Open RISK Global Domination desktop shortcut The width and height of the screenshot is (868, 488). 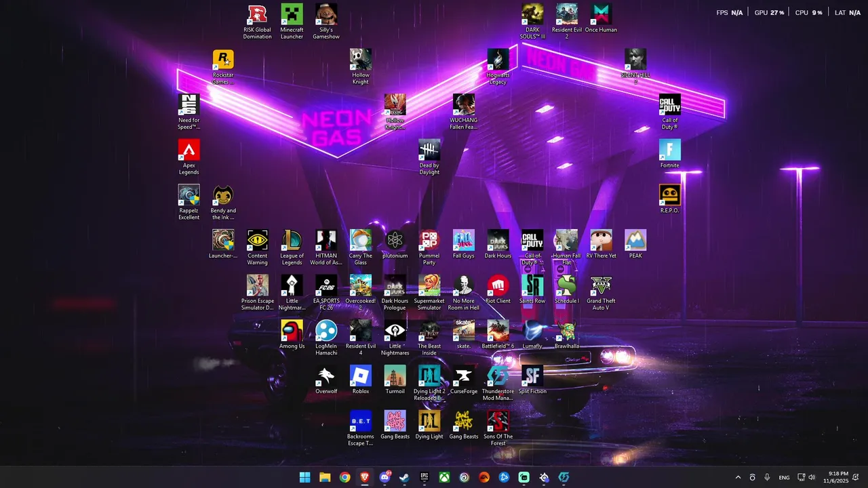click(x=258, y=21)
